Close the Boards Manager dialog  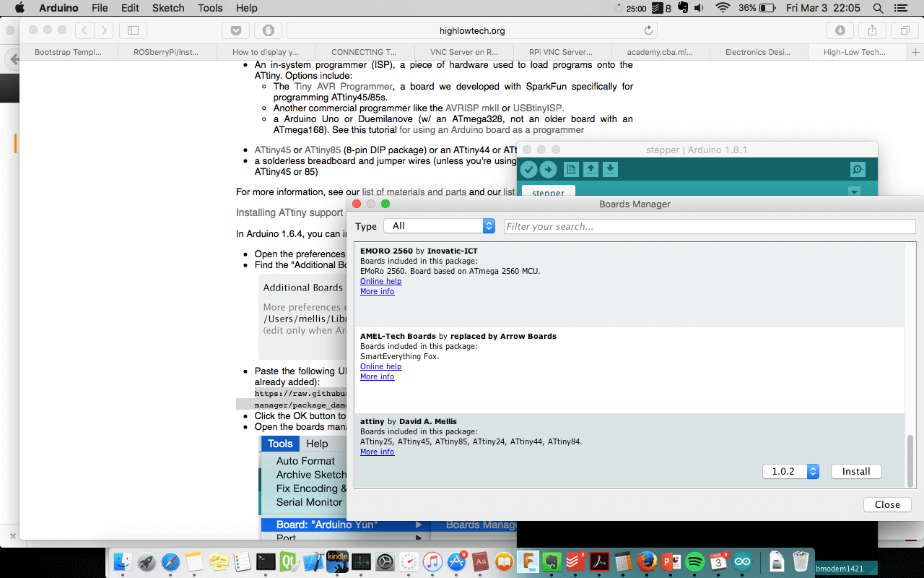[887, 504]
